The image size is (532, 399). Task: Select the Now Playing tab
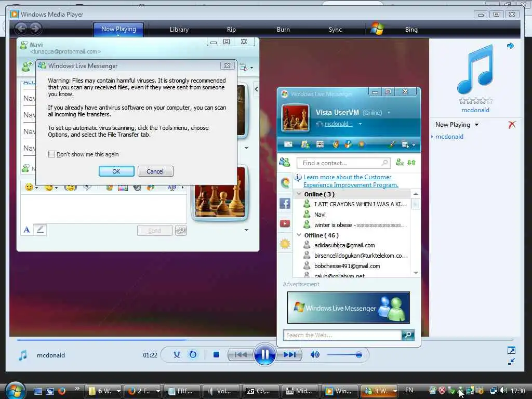[118, 29]
